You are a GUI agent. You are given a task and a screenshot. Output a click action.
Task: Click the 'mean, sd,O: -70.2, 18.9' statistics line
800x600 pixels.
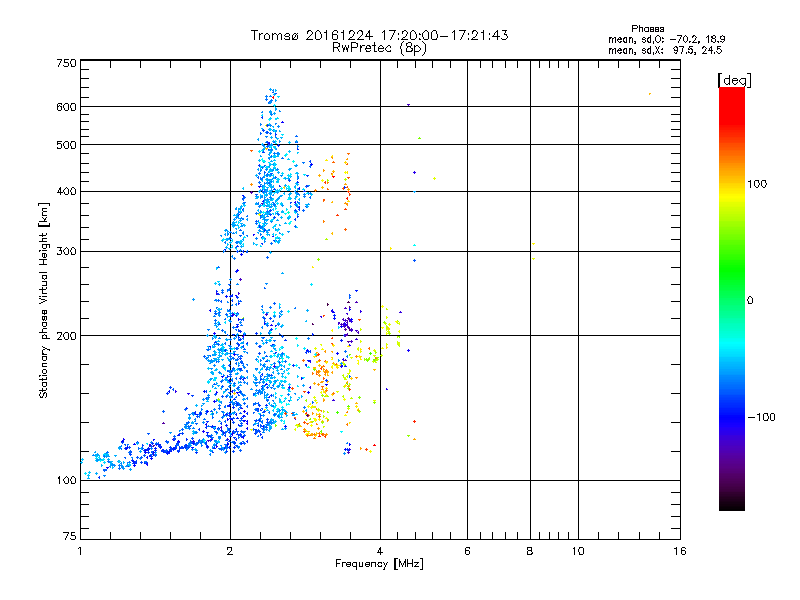(x=666, y=39)
